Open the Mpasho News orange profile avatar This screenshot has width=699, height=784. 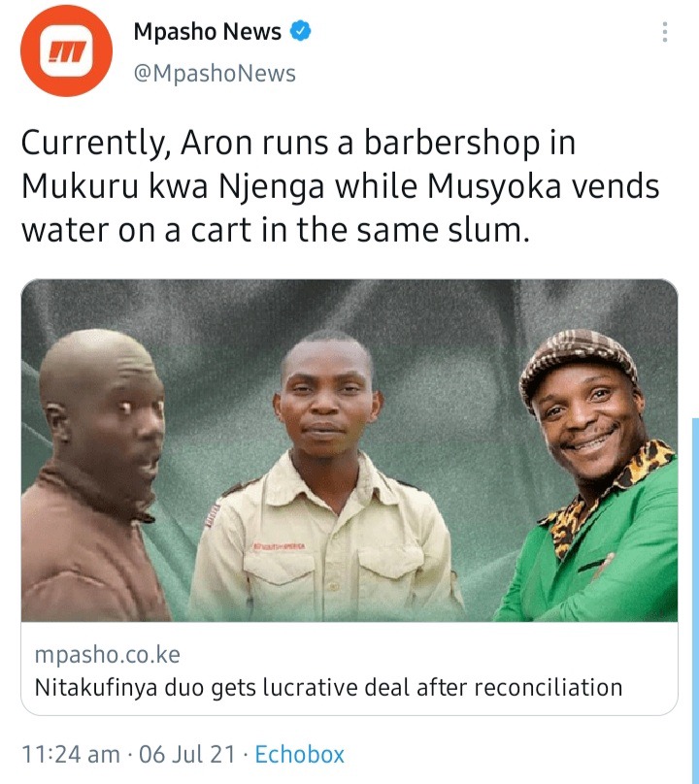click(66, 50)
